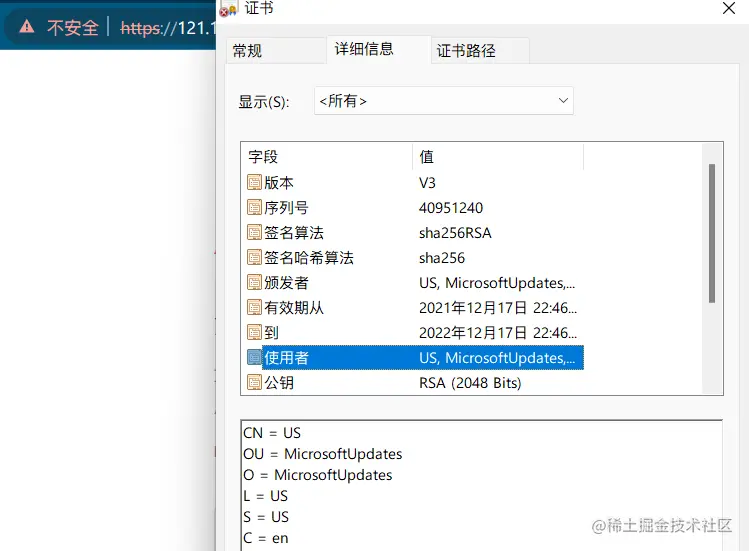The height and width of the screenshot is (551, 749).
Task: Click the 序列号 field icon
Action: pos(255,207)
